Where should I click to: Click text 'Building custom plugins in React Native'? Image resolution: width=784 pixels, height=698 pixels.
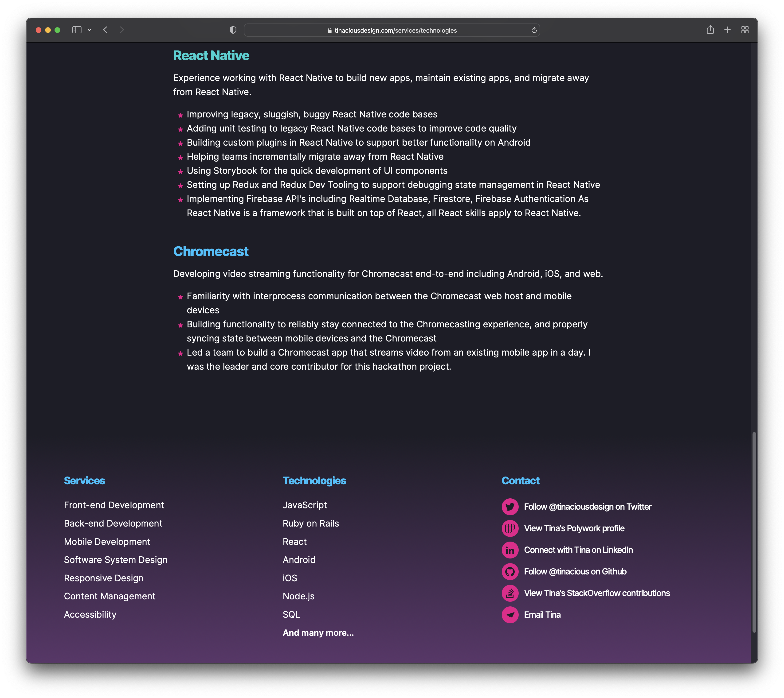[269, 143]
